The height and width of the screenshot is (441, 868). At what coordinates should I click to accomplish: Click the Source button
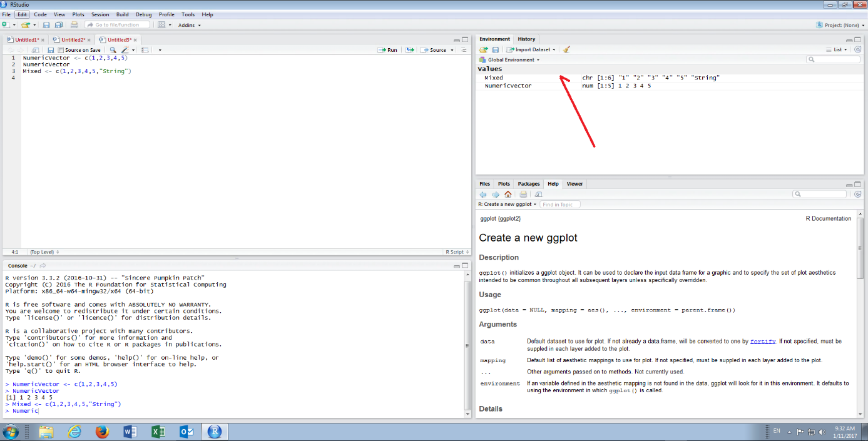pyautogui.click(x=433, y=50)
